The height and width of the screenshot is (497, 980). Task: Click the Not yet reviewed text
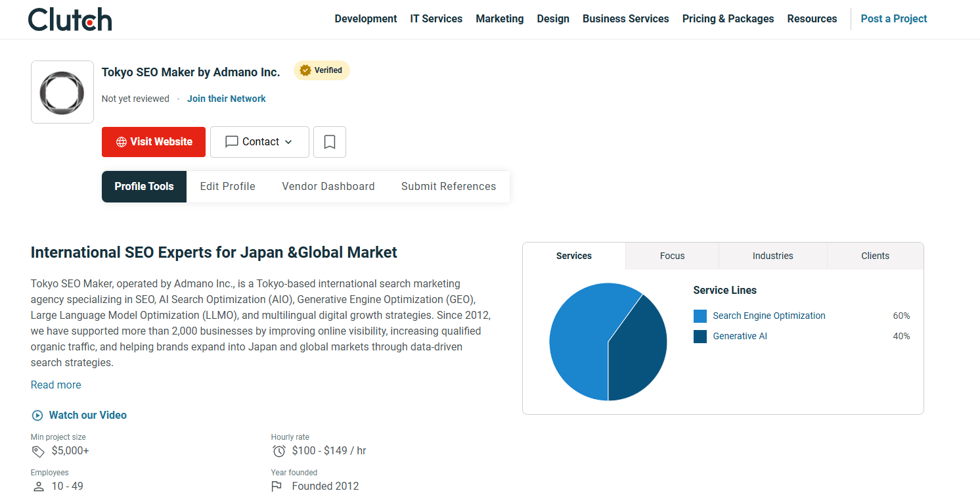pyautogui.click(x=135, y=99)
